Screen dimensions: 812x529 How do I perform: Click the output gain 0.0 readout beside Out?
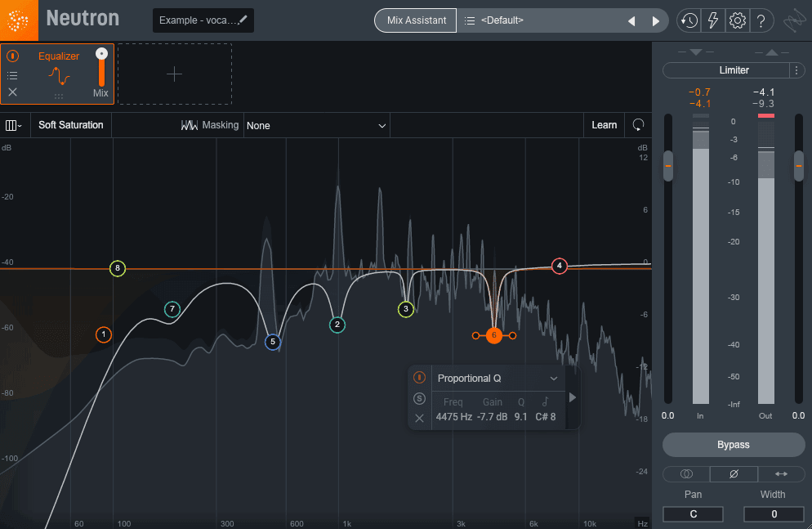point(798,415)
